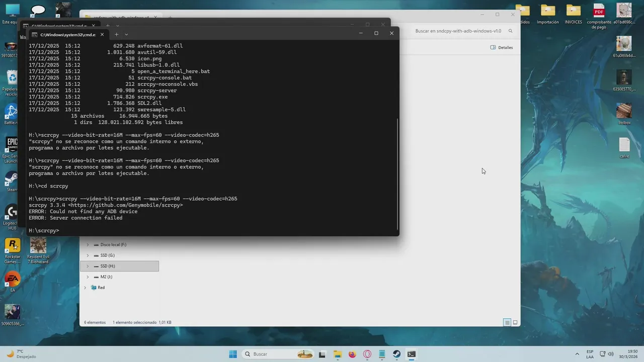Click terminal scrollbar thumb

click(x=397, y=173)
